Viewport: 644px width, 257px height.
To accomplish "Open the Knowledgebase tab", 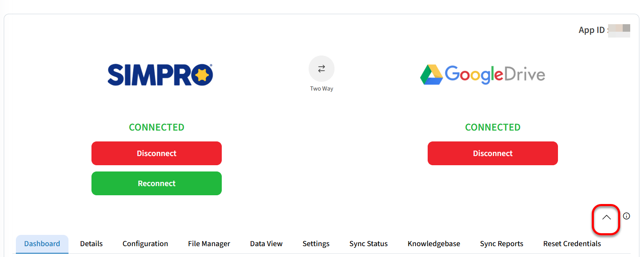I will click(x=434, y=244).
